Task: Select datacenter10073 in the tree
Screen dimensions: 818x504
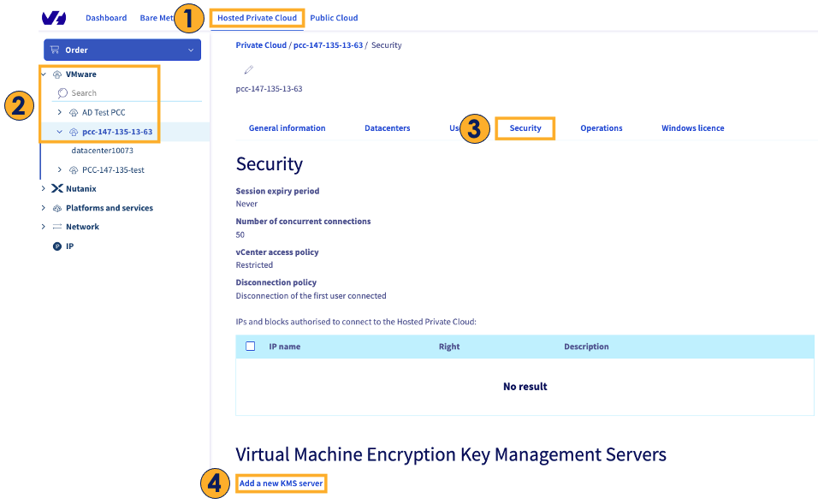Action: (103, 151)
